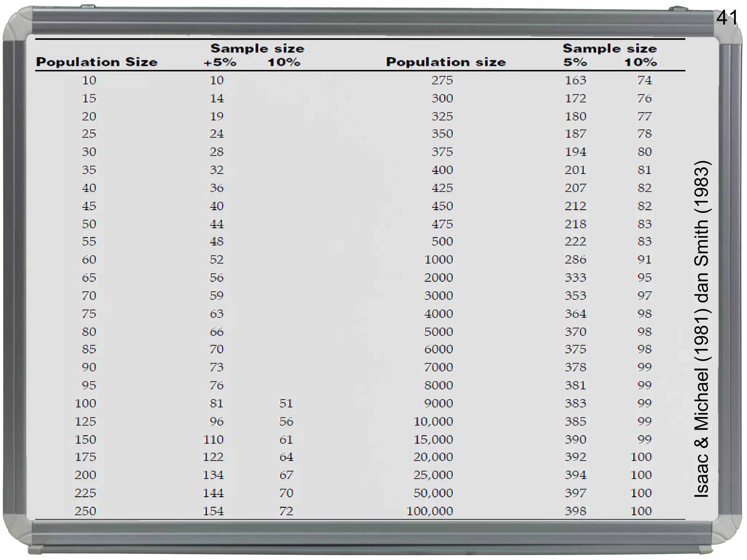Click the 10% sample value 51
This screenshot has width=747, height=560.
click(286, 403)
